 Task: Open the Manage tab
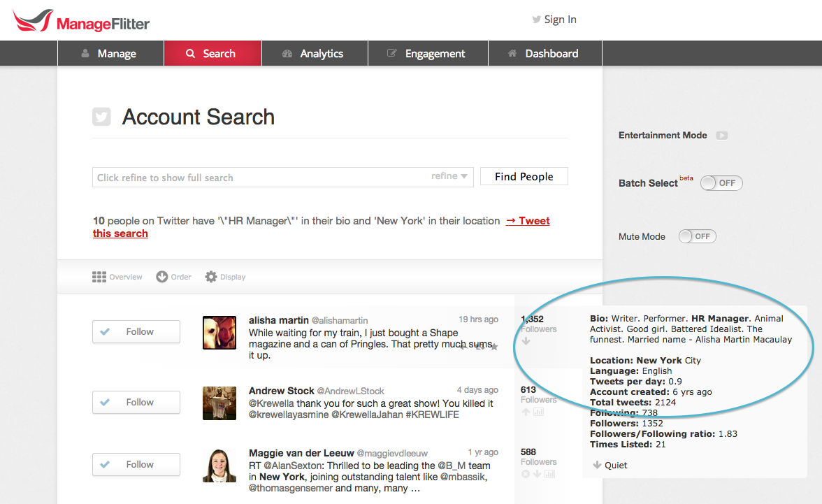[110, 54]
